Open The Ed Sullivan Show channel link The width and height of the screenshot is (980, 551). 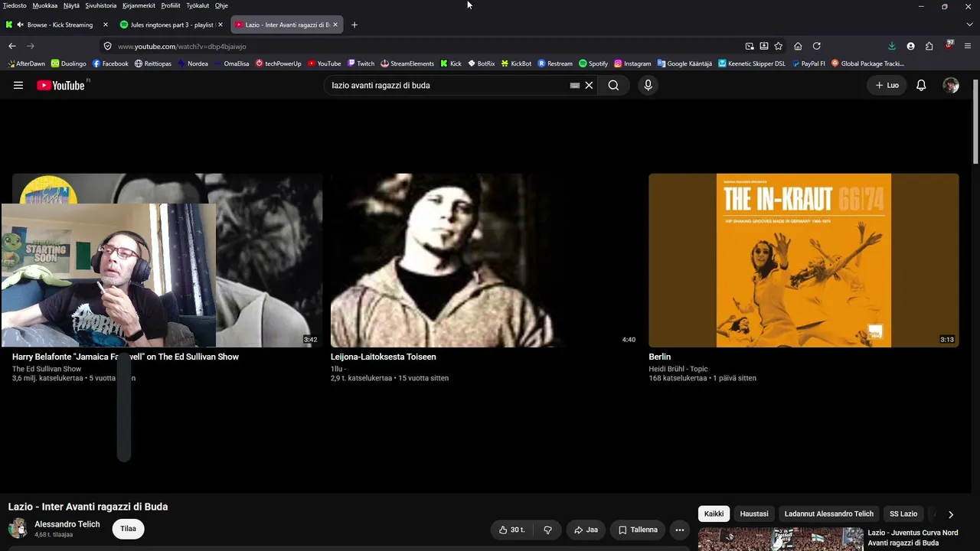tap(47, 369)
